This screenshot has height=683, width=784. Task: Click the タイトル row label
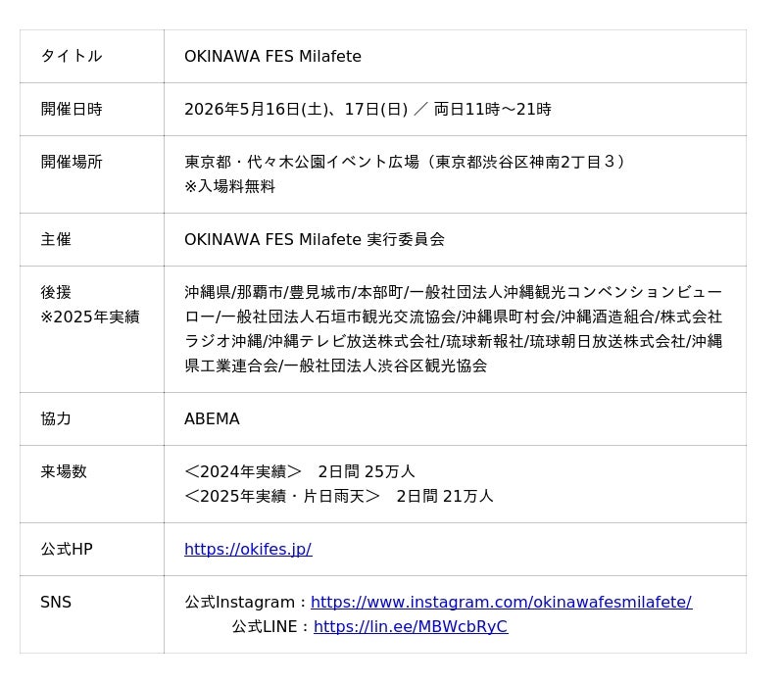(71, 56)
